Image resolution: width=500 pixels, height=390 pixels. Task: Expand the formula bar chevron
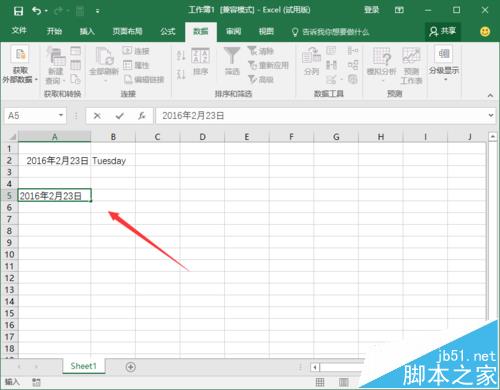click(491, 115)
